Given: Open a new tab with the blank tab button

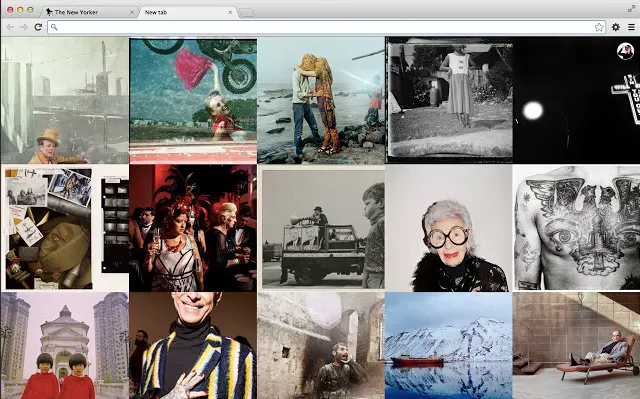Looking at the screenshot, I should click(247, 13).
